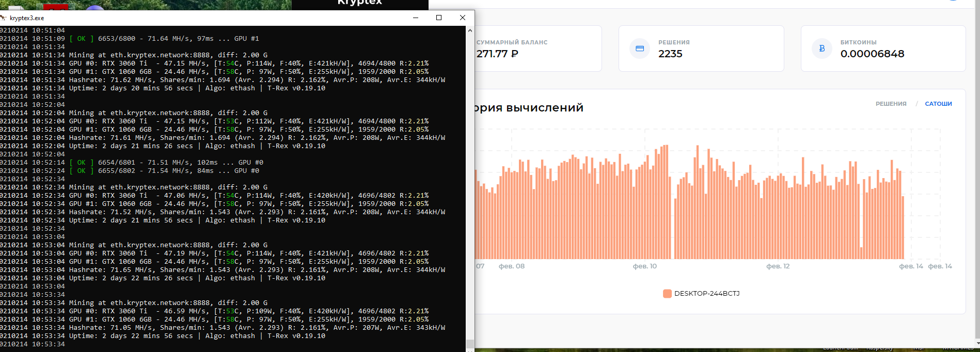The height and width of the screenshot is (352, 980).
Task: Click the 'фев. 12' chart axis label
Action: coord(778,266)
